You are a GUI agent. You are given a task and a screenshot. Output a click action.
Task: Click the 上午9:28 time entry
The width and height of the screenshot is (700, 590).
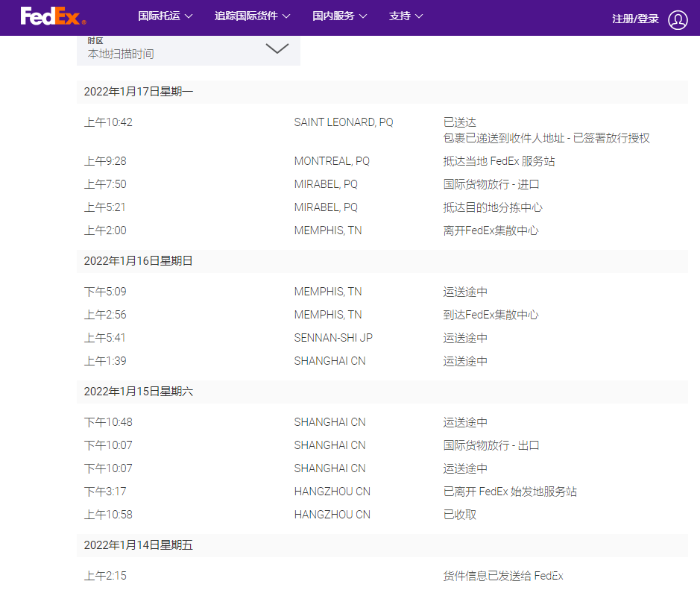pos(105,161)
